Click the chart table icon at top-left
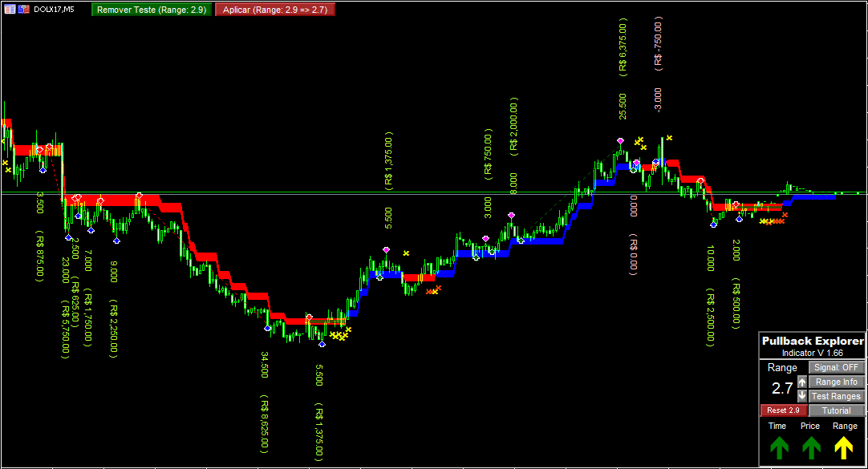 tap(9, 9)
